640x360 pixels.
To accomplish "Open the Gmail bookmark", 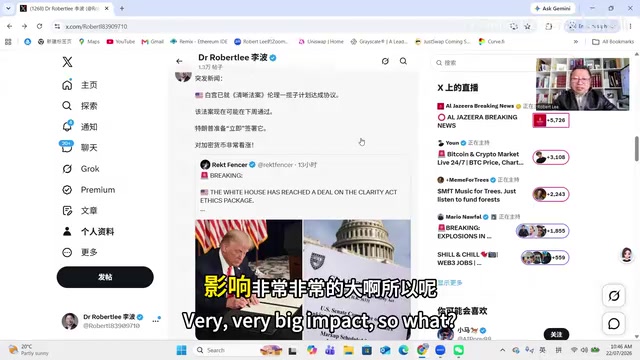I will click(153, 42).
